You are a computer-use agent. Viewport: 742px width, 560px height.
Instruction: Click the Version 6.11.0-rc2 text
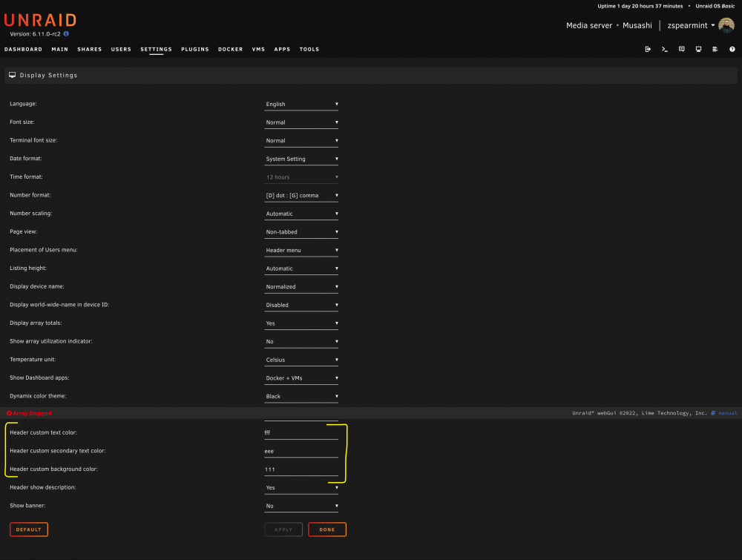[35, 34]
